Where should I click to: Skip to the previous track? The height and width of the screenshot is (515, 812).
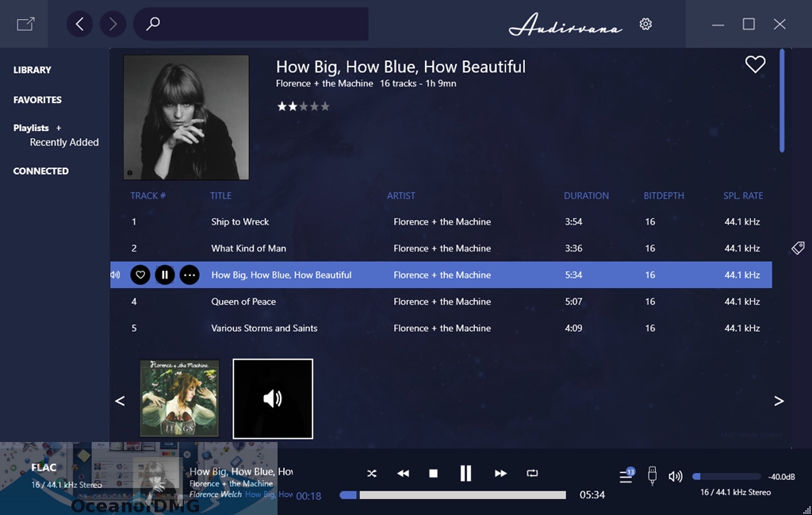pyautogui.click(x=403, y=474)
